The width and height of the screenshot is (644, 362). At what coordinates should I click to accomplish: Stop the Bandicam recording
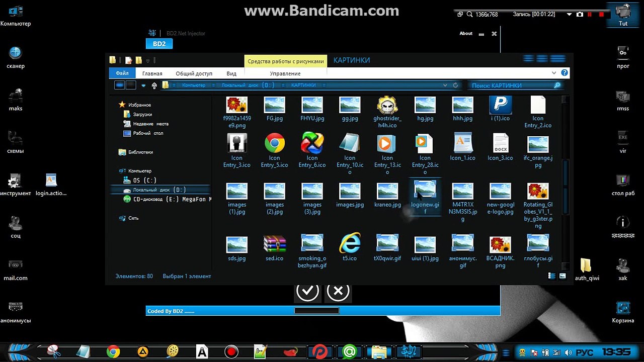[x=602, y=15]
